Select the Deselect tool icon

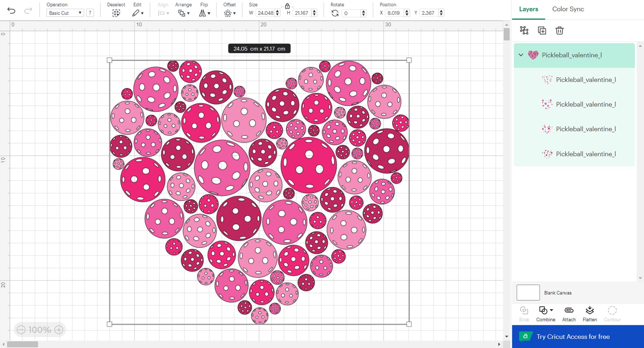coord(116,13)
